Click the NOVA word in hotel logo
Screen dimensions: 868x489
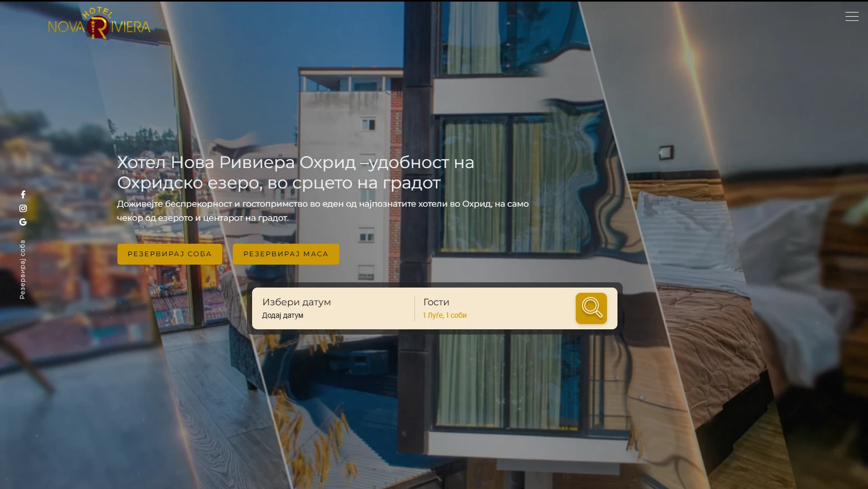tap(66, 27)
